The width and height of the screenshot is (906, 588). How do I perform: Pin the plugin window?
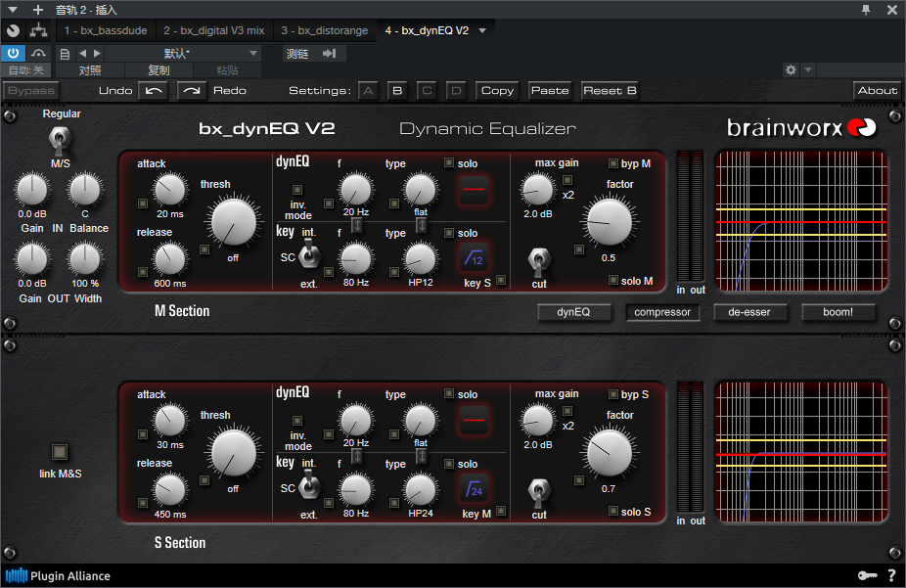866,10
